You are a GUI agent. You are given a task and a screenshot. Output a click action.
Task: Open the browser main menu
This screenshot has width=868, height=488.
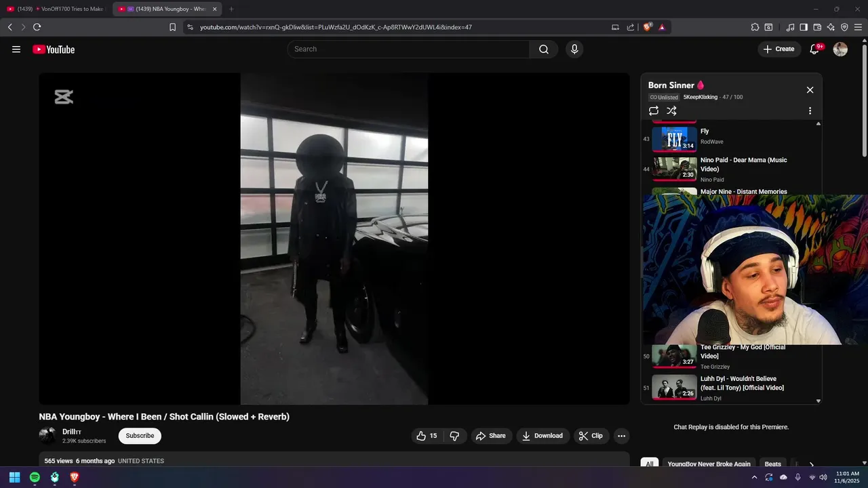(858, 27)
